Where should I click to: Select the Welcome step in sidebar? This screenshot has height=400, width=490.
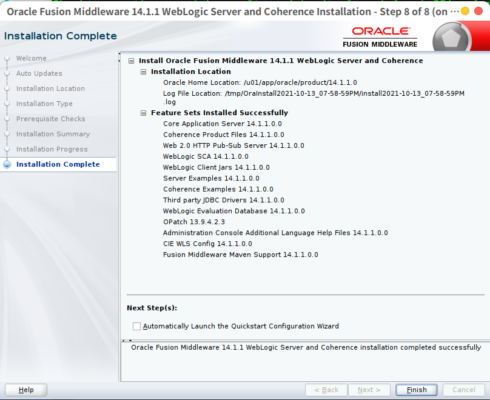[x=31, y=58]
